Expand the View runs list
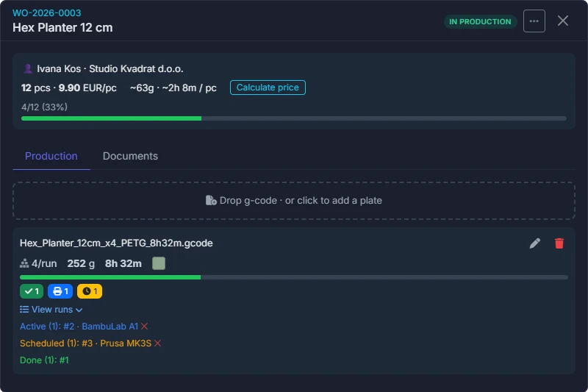 (51, 310)
